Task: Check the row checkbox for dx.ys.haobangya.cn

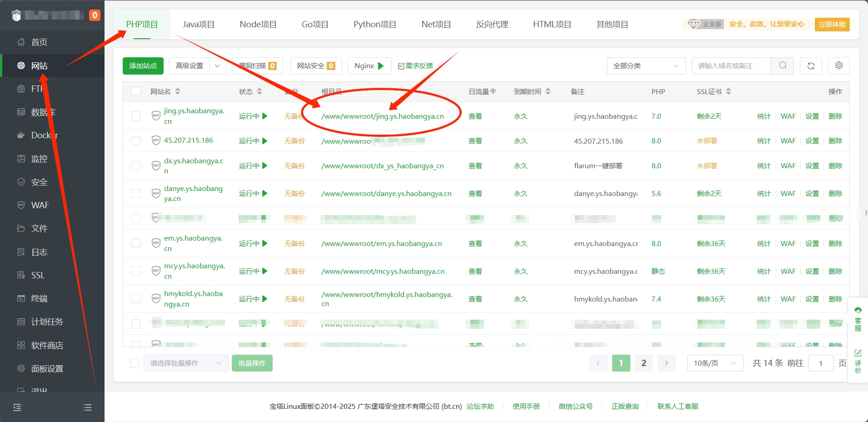Action: [x=136, y=166]
